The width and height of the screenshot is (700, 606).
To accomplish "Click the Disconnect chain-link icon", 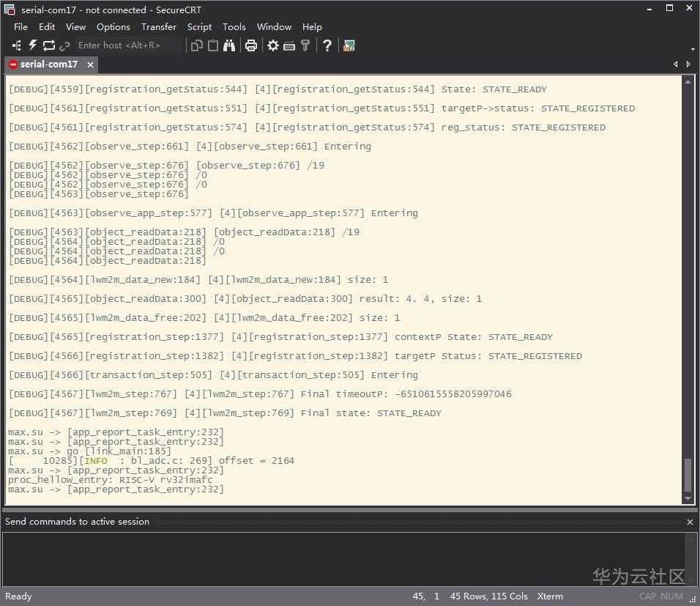I will click(64, 45).
